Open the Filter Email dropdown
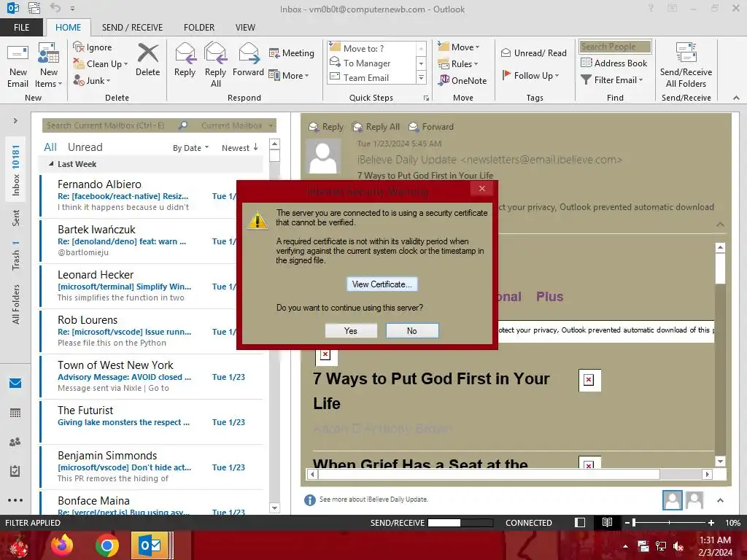 pos(612,80)
